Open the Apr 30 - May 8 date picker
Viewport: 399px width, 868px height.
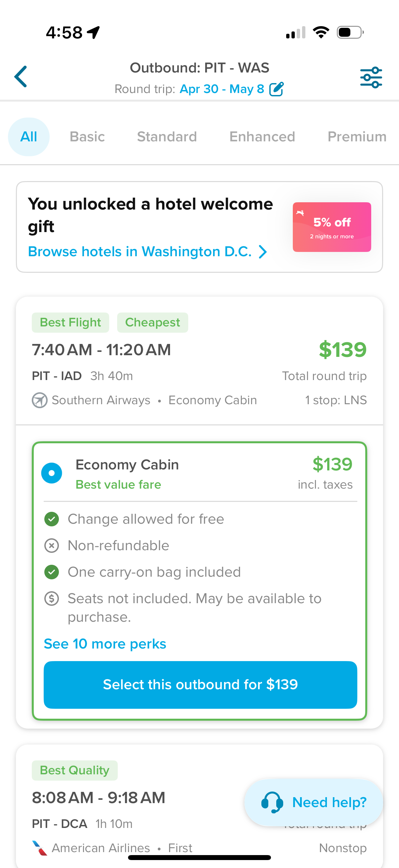[x=222, y=89]
